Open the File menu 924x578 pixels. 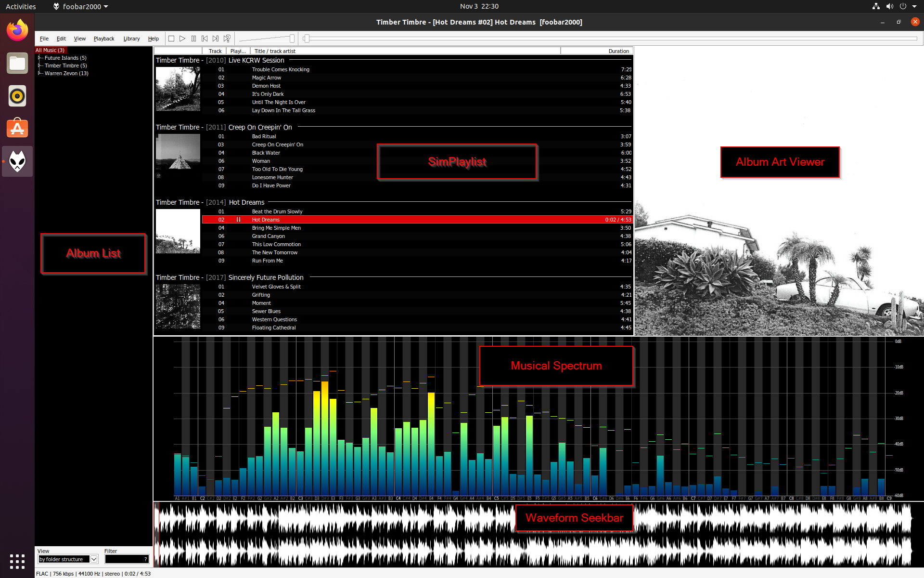(x=44, y=39)
